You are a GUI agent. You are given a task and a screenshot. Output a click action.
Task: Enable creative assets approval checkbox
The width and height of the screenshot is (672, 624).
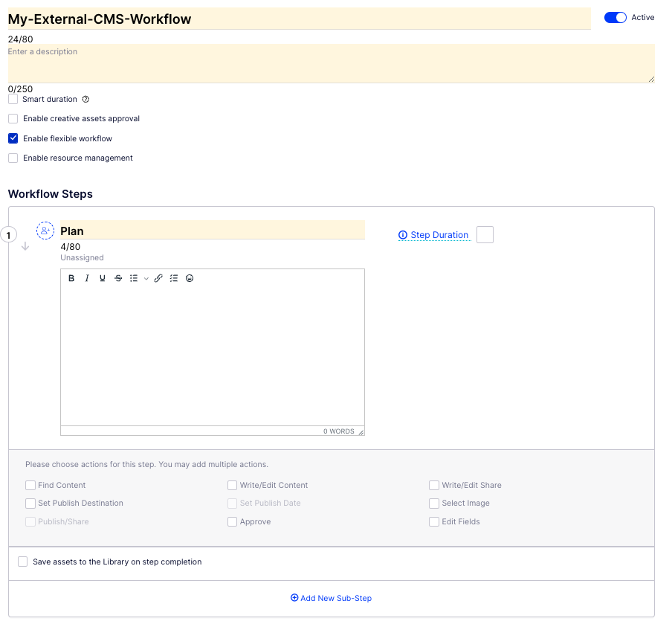click(x=13, y=119)
